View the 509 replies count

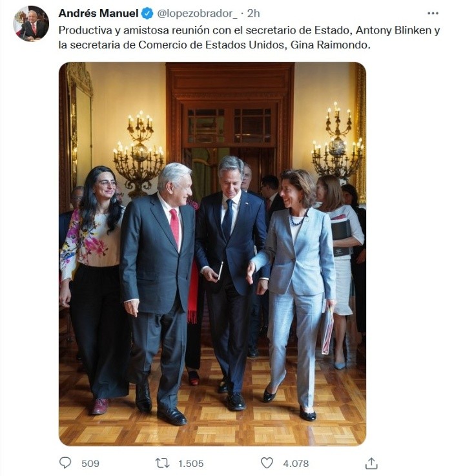click(x=90, y=464)
